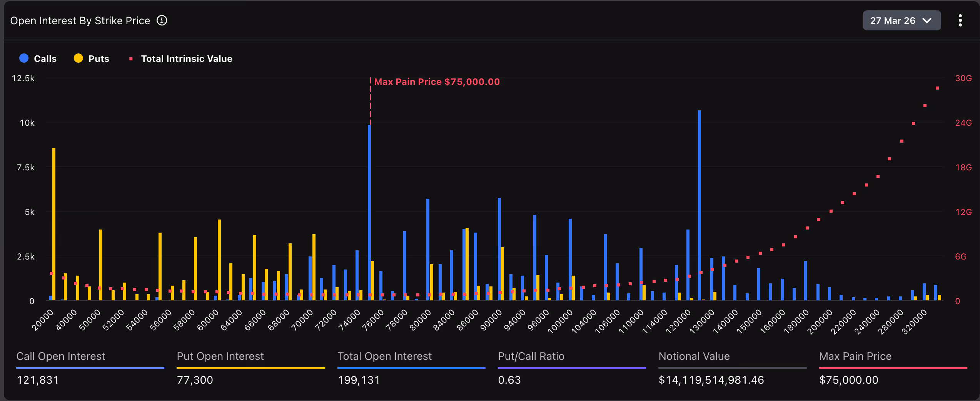This screenshot has width=980, height=401.
Task: Toggle Calls visibility in the legend
Action: 45,58
